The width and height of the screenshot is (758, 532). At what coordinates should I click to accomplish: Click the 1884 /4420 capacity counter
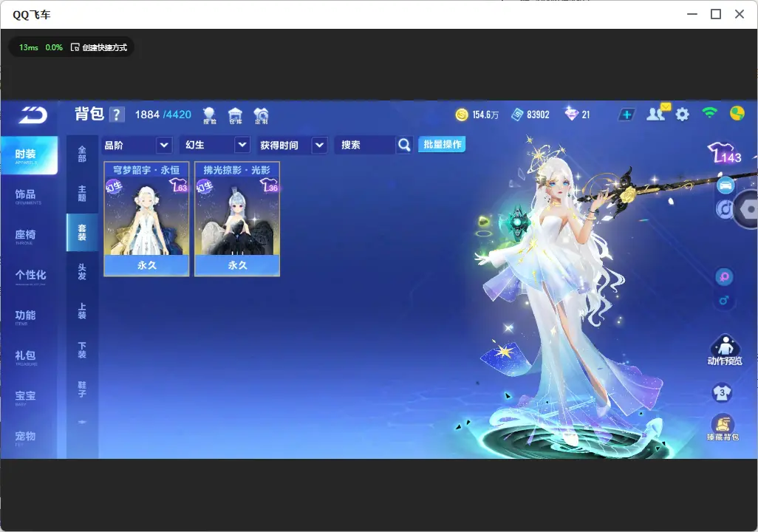[163, 115]
